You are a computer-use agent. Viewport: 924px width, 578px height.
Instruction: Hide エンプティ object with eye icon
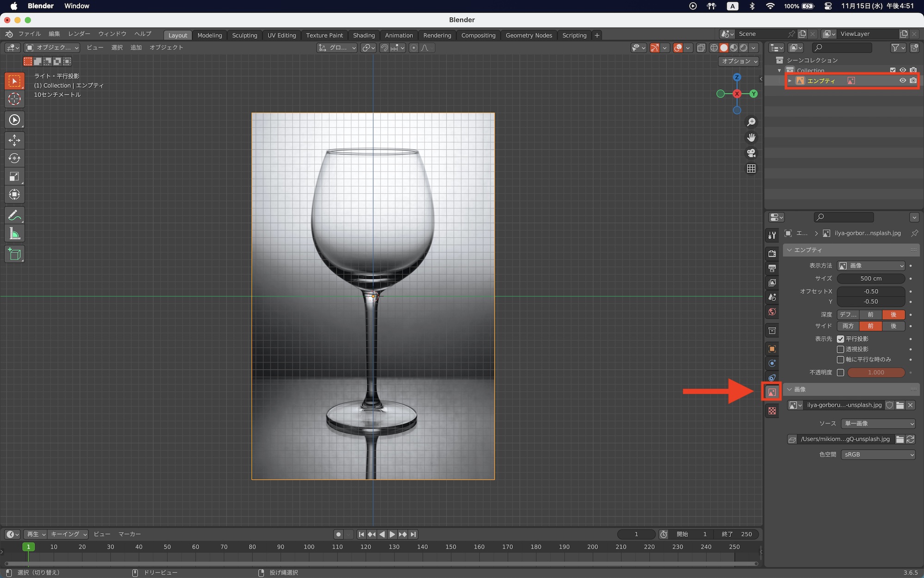click(x=902, y=80)
